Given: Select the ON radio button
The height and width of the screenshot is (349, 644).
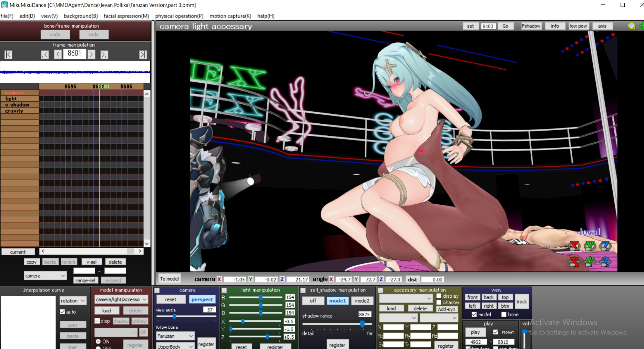Looking at the screenshot, I should [x=98, y=341].
